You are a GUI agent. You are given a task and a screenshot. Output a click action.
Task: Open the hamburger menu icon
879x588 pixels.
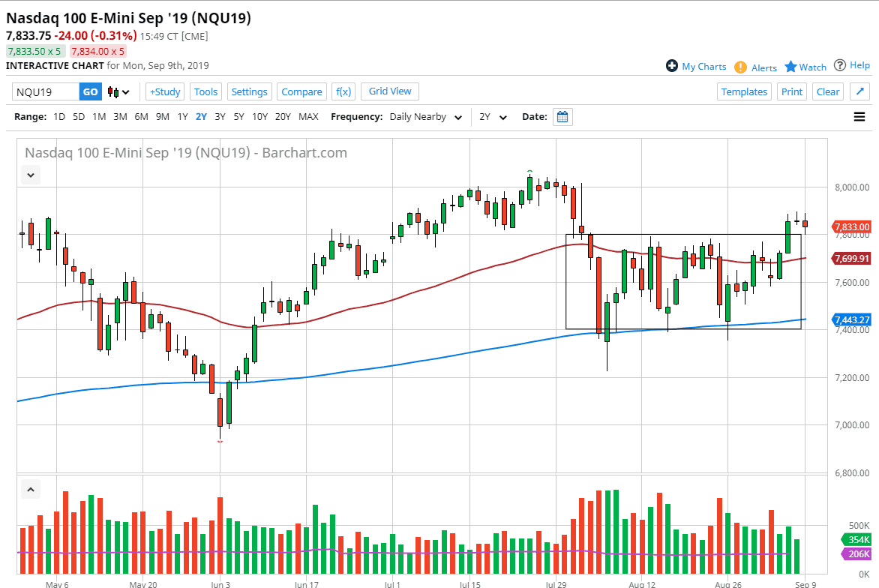tap(859, 117)
